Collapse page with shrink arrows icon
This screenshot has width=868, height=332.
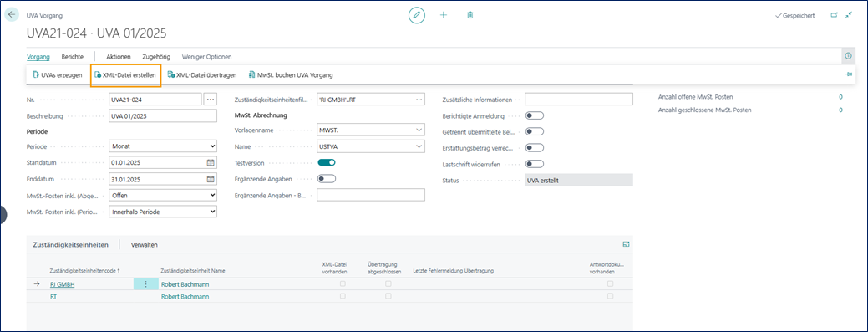click(x=849, y=16)
